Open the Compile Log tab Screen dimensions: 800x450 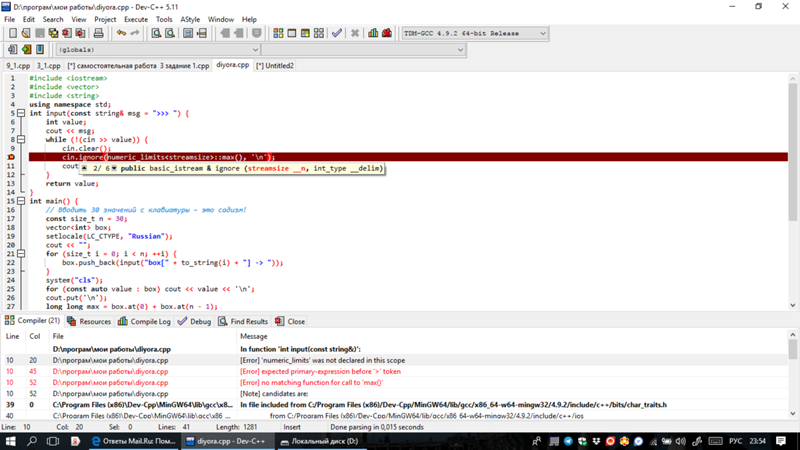pyautogui.click(x=144, y=321)
